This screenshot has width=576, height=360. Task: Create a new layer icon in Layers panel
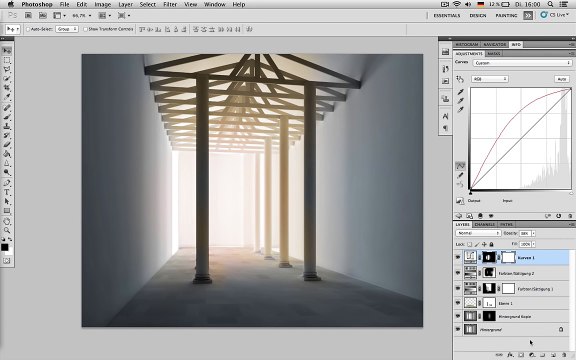click(x=554, y=355)
